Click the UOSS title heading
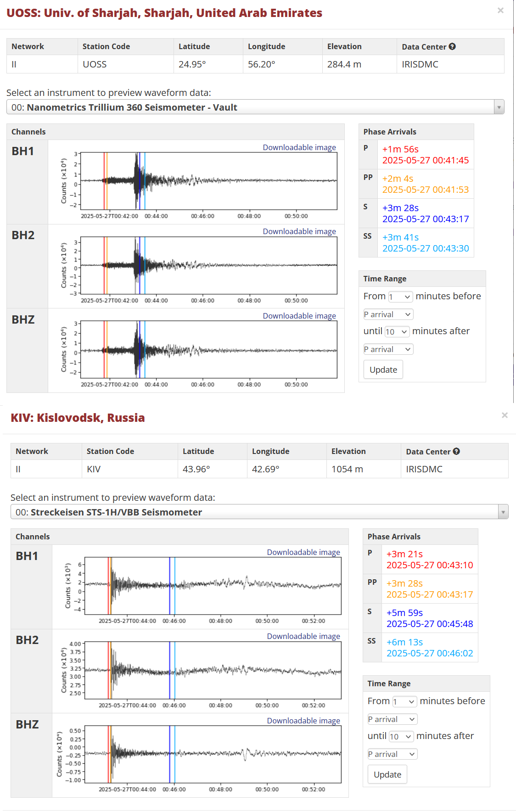 pos(164,13)
